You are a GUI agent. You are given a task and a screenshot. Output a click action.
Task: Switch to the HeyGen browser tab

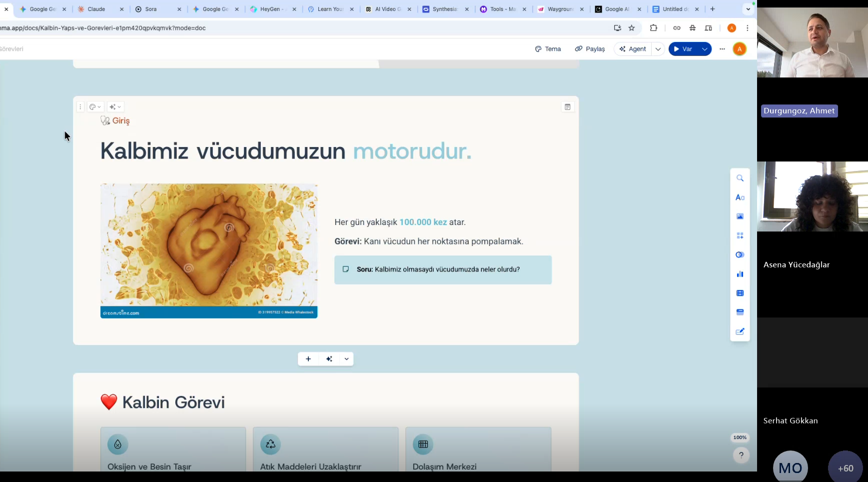tap(269, 9)
